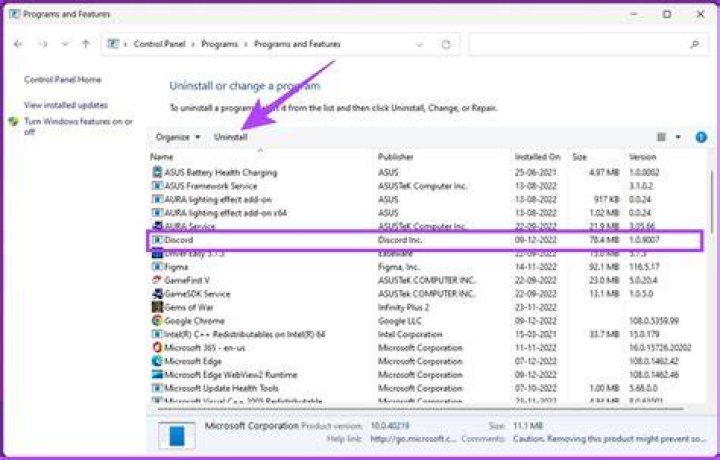The height and width of the screenshot is (460, 720).
Task: Select ASUS Battery Health Charging icon
Action: [x=157, y=172]
